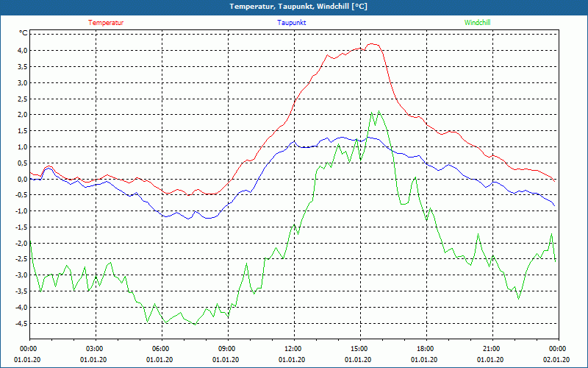Click the -0,5 y-axis value
This screenshot has width=588, height=368.
[x=21, y=195]
